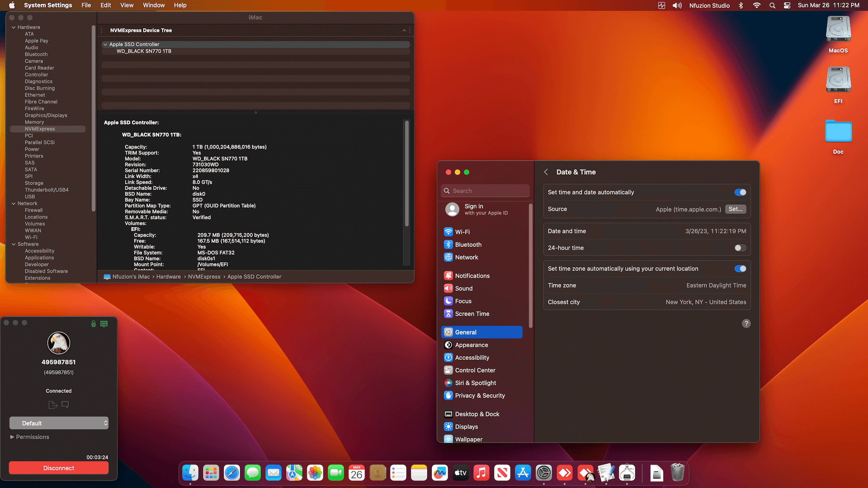Turn off automatic time zone by location

coord(740,269)
